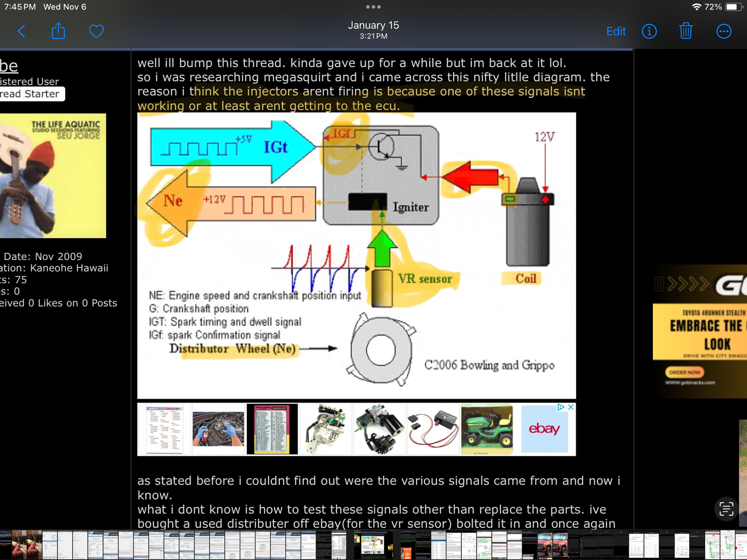The image size is (747, 560).
Task: Toggle the favorite heart icon
Action: [96, 31]
